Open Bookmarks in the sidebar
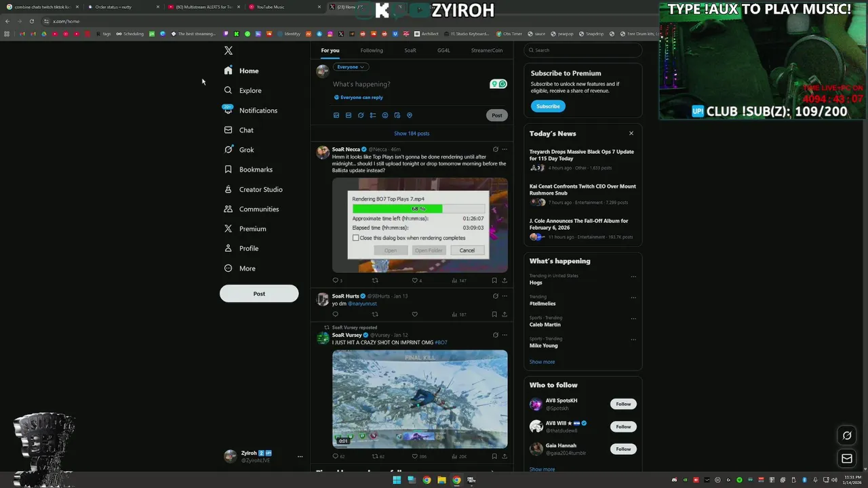Image resolution: width=868 pixels, height=488 pixels. 248,169
